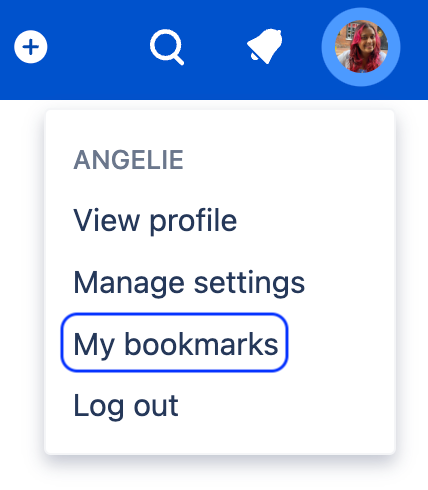Go to profile page via View profile
The width and height of the screenshot is (428, 490).
155,220
